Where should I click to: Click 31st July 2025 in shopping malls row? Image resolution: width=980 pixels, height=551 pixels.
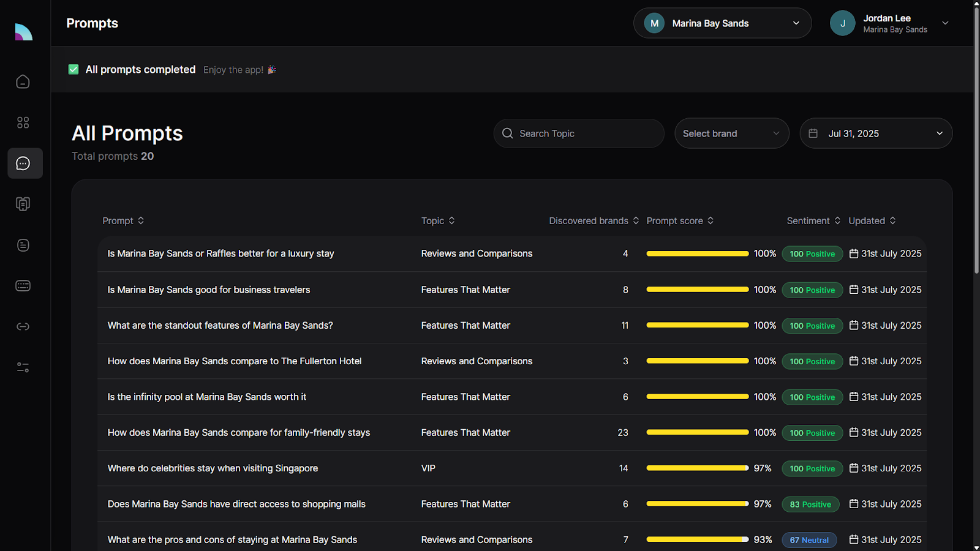(891, 504)
